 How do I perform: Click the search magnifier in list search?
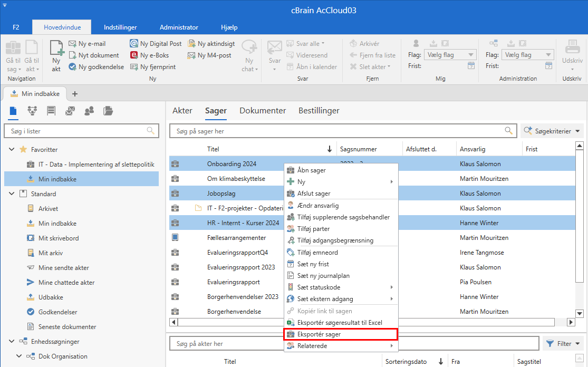151,131
